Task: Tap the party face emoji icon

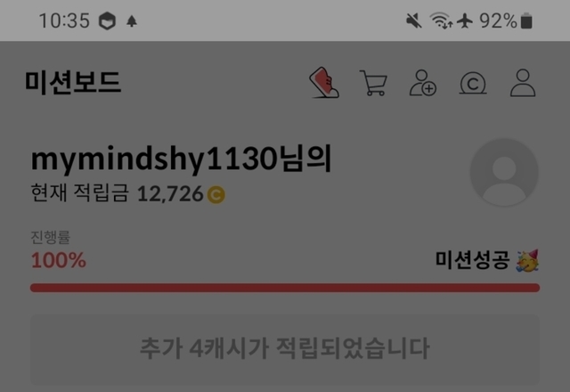Action: (x=527, y=261)
